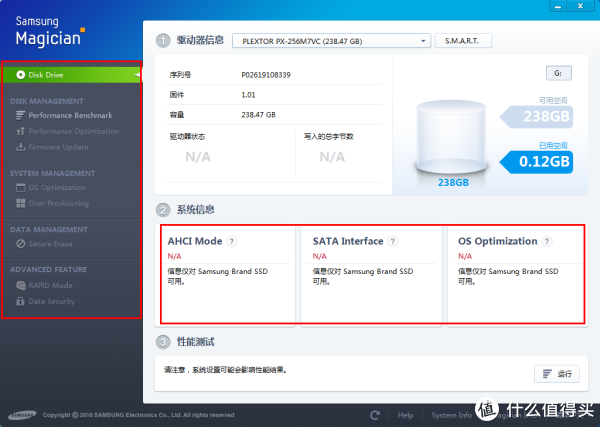Go to OS Optimization in sidebar
Image resolution: width=600 pixels, height=427 pixels.
click(57, 187)
